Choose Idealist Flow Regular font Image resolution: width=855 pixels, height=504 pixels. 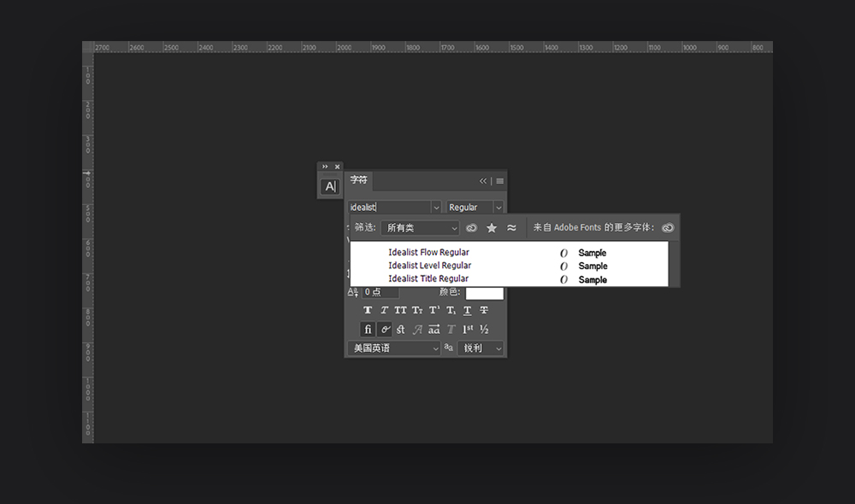pos(428,252)
